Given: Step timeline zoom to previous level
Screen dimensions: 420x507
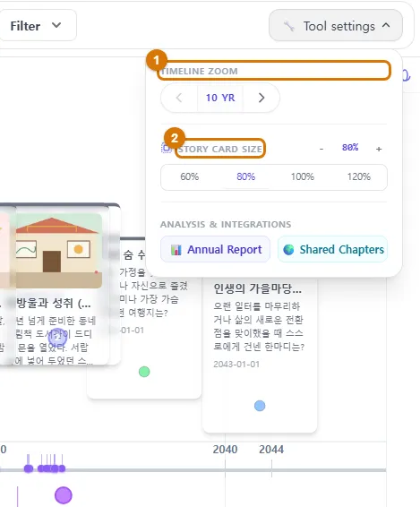Looking at the screenshot, I should point(179,98).
